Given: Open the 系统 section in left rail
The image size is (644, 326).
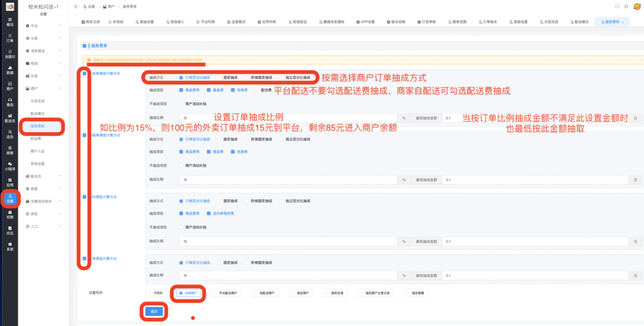Looking at the screenshot, I should (x=10, y=246).
